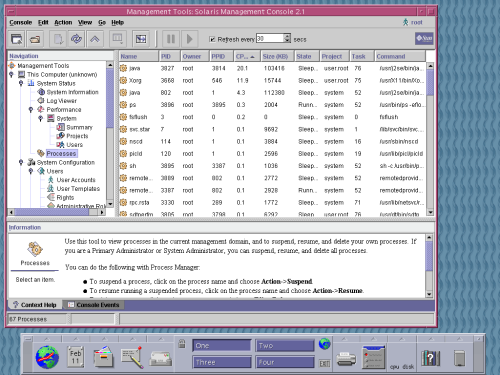500x375 pixels.
Task: Toggle CPU column sort direction arrow
Action: click(x=252, y=57)
